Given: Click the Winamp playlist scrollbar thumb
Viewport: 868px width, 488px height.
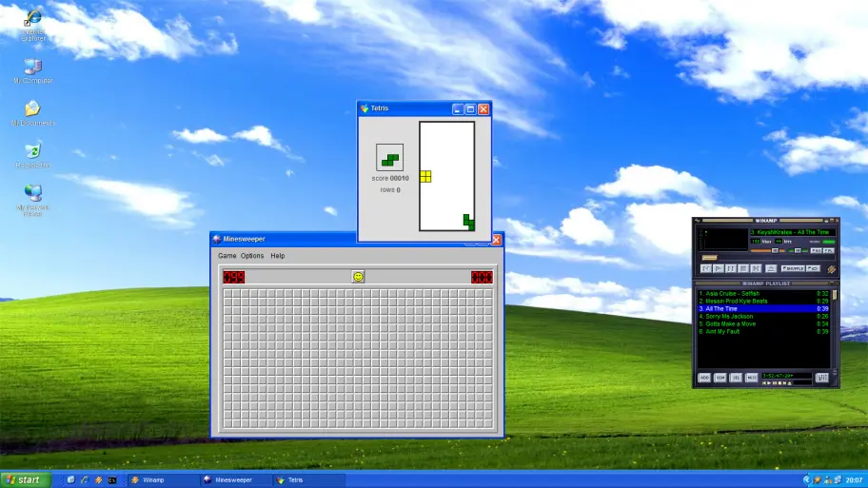Looking at the screenshot, I should pyautogui.click(x=835, y=296).
